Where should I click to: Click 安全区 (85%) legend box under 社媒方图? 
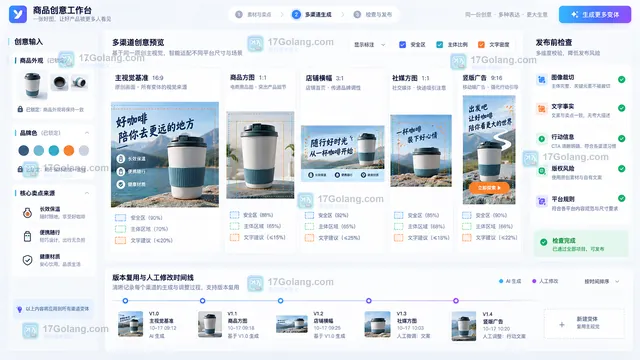click(x=399, y=215)
